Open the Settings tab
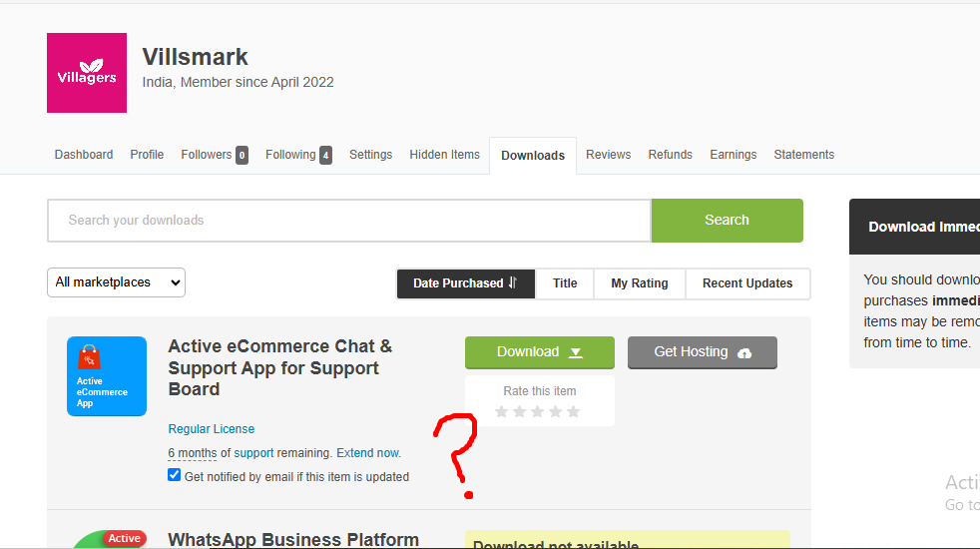This screenshot has height=549, width=980. (370, 155)
